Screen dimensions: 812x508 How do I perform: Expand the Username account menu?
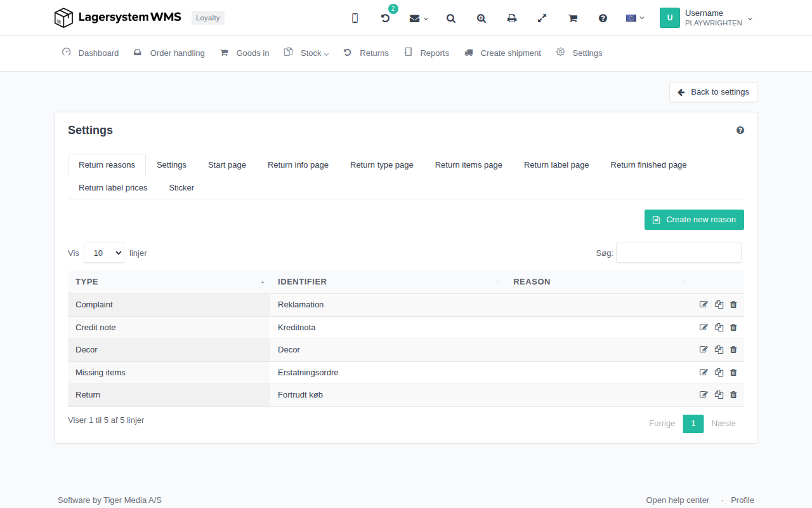tap(707, 18)
